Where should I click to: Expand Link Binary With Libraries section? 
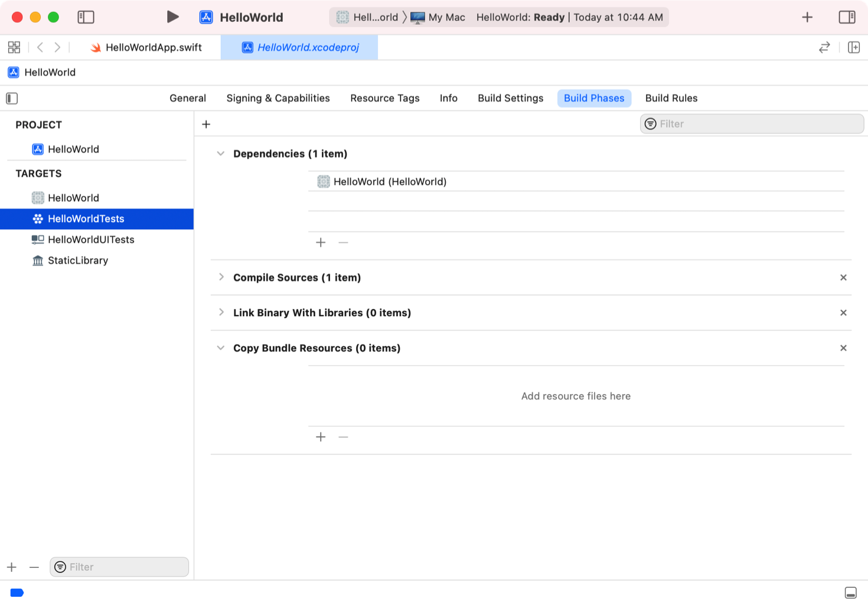(x=221, y=313)
